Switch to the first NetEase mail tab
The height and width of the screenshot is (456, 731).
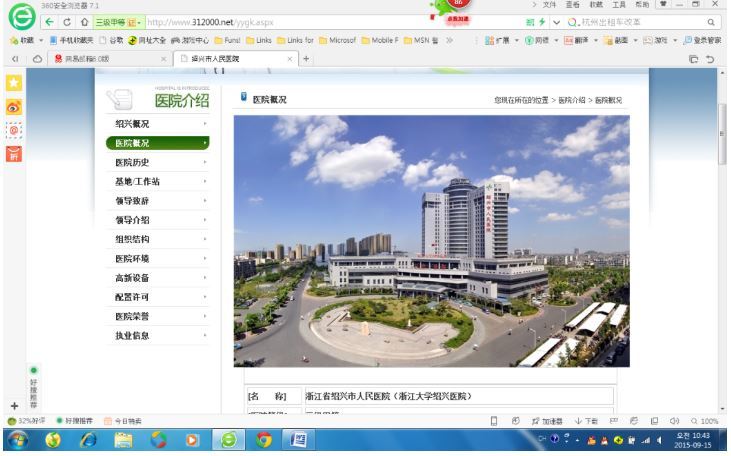109,59
